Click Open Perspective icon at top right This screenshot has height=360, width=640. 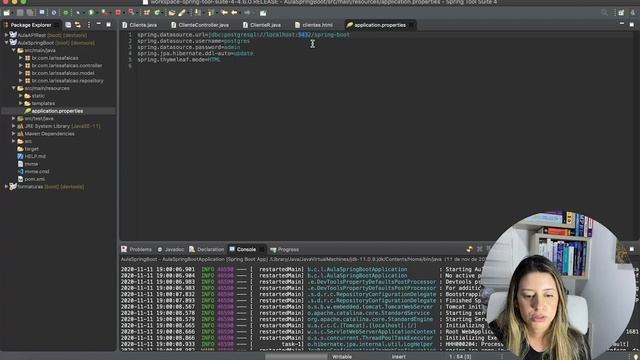[x=621, y=13]
